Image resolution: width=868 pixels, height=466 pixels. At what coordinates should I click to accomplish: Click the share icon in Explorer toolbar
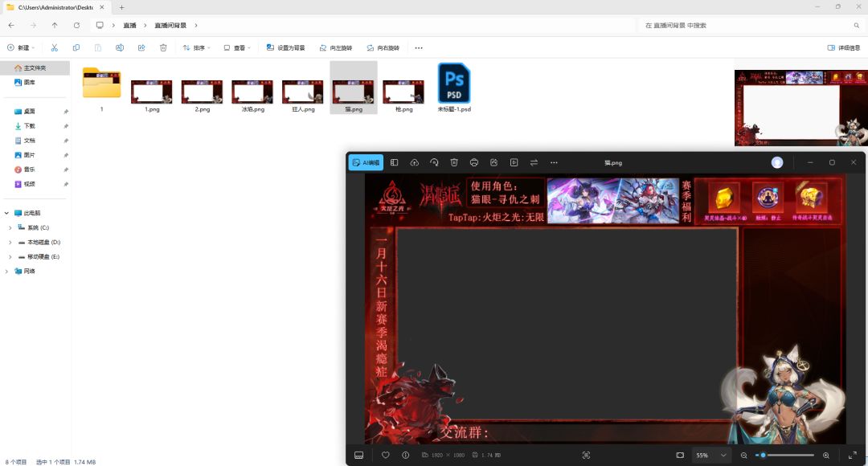pyautogui.click(x=141, y=47)
